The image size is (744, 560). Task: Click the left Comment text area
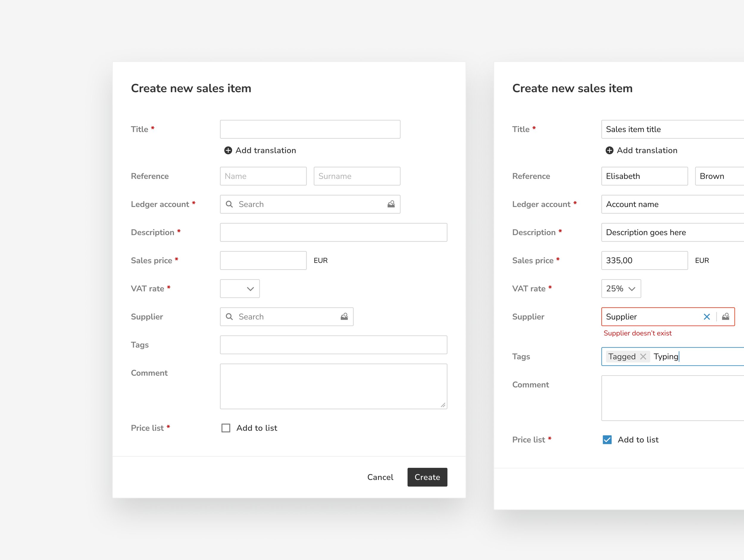coord(334,386)
